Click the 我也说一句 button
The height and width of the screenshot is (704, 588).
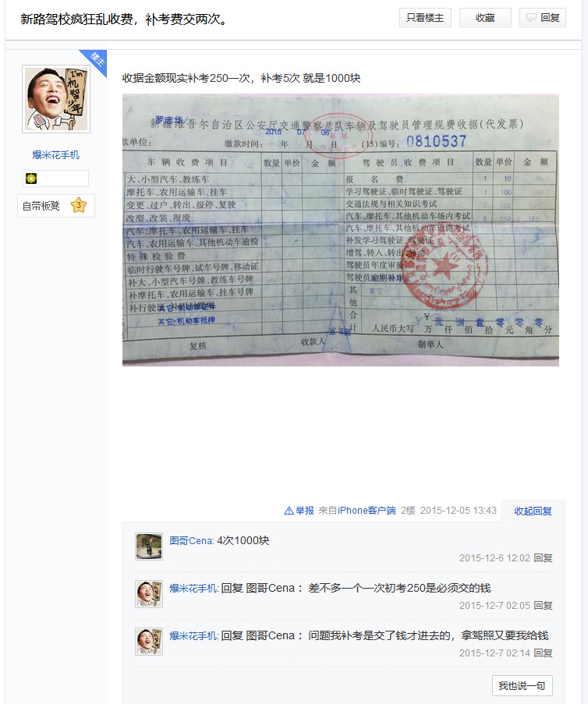click(522, 685)
